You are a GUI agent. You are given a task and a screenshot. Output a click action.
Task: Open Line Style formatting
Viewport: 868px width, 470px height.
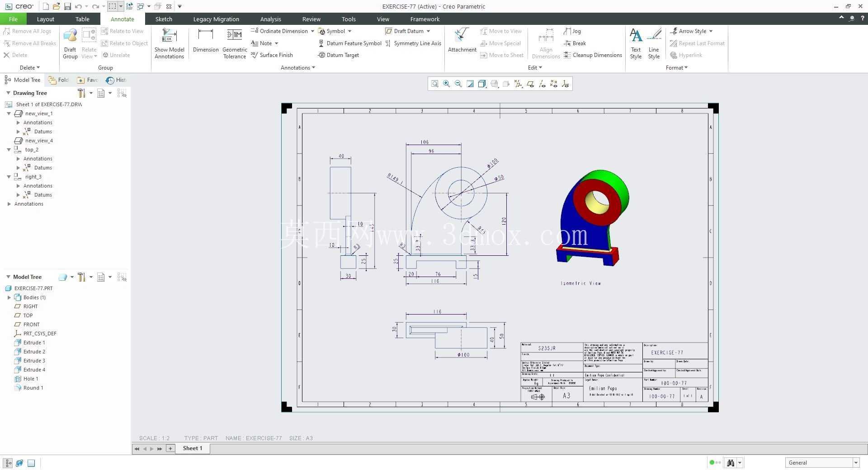(654, 43)
